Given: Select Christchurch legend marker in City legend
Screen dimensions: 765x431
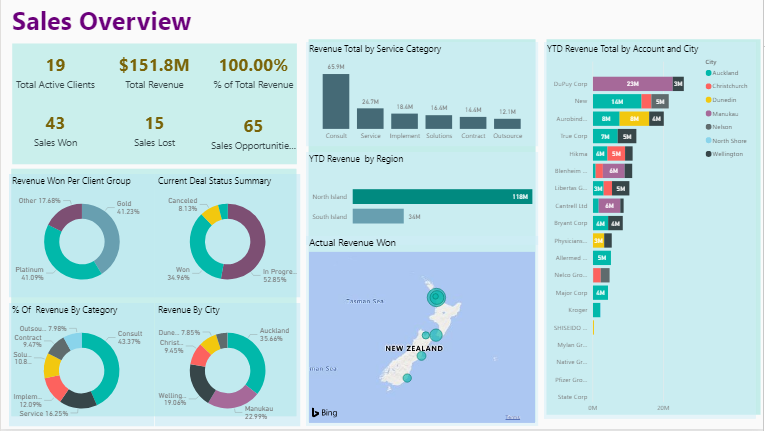Looking at the screenshot, I should 709,86.
